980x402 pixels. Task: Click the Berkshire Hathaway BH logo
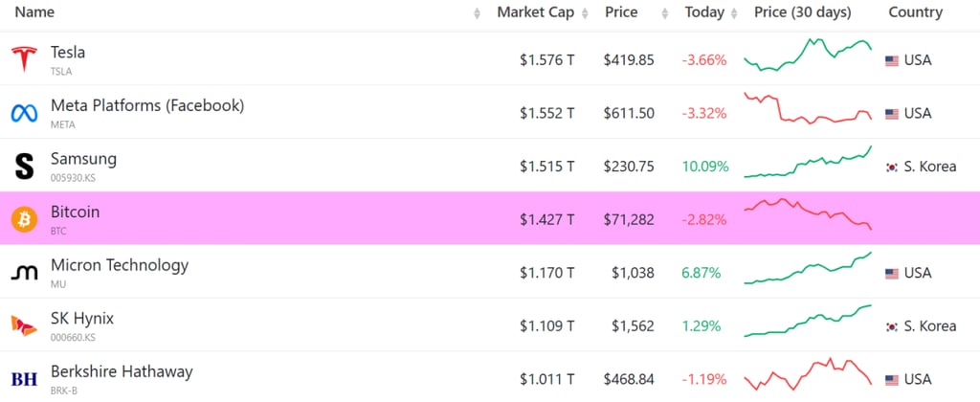pos(24,379)
